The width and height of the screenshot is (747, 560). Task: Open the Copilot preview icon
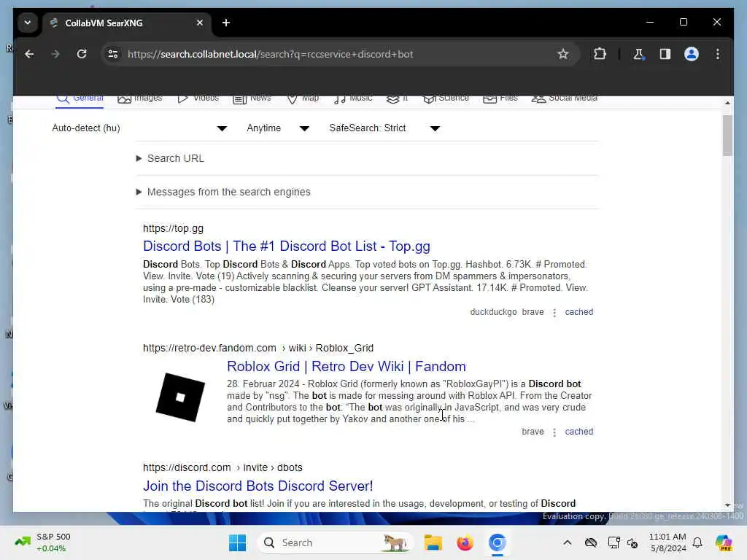(724, 542)
